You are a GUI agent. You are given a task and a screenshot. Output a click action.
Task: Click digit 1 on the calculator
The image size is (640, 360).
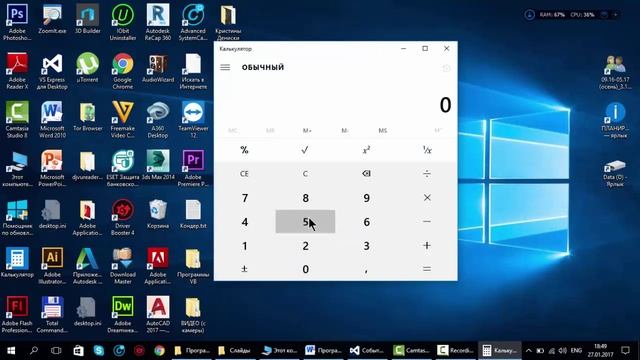point(244,246)
